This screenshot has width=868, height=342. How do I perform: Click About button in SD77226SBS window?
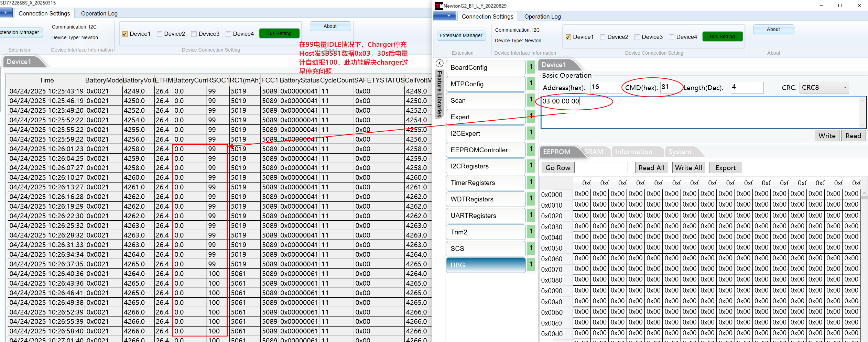pos(330,26)
